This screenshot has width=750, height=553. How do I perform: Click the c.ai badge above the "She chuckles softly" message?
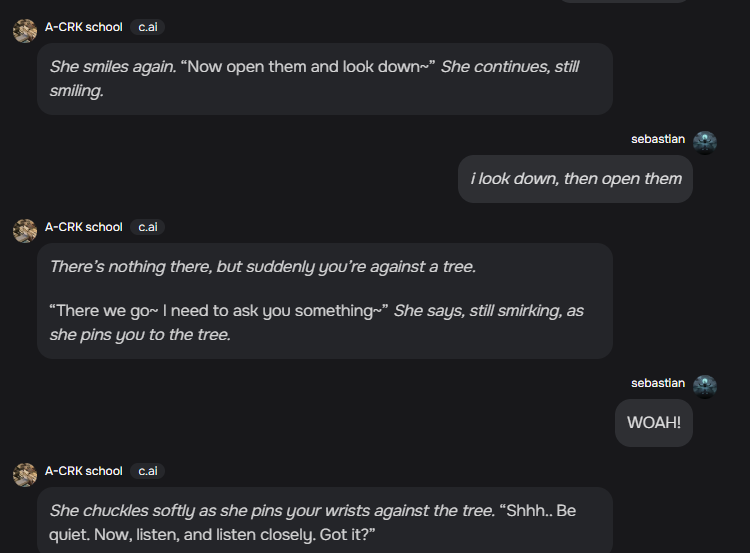pos(147,471)
